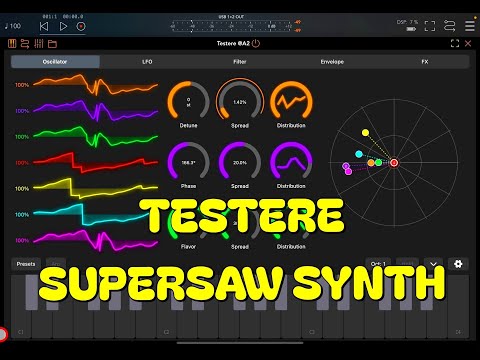
Task: Select the green oscillator waveform
Action: coord(95,137)
